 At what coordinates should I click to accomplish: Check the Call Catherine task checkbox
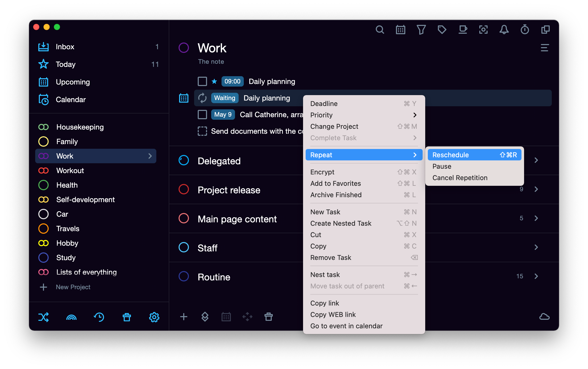pyautogui.click(x=202, y=115)
